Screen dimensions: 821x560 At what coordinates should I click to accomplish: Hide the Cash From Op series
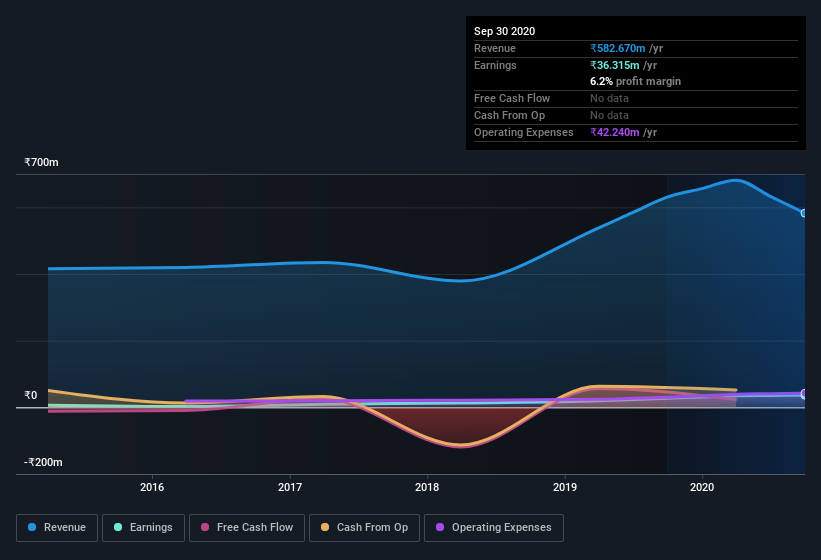click(x=364, y=528)
